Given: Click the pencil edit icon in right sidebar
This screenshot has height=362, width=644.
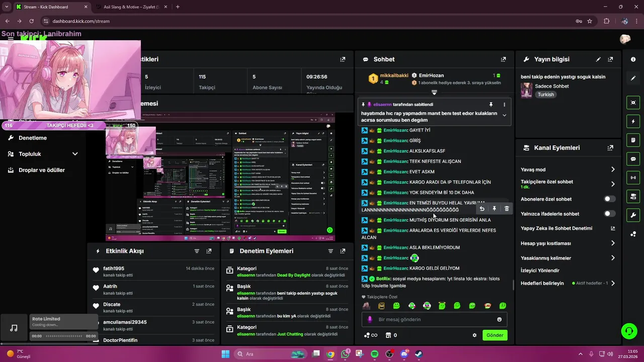Looking at the screenshot, I should coord(633,78).
